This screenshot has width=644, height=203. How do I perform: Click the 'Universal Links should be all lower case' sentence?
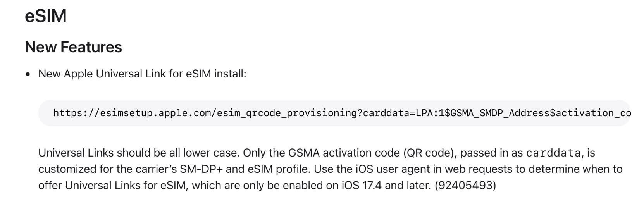(139, 153)
